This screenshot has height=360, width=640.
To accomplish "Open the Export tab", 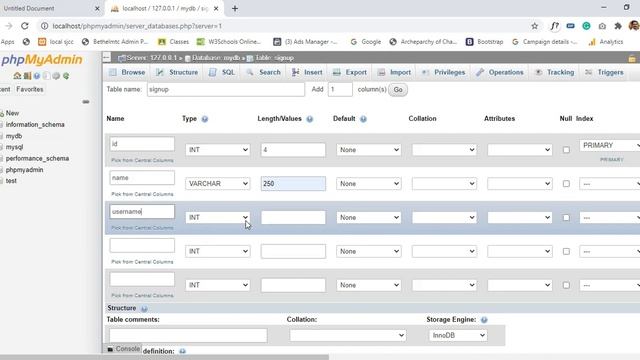I will point(350,72).
